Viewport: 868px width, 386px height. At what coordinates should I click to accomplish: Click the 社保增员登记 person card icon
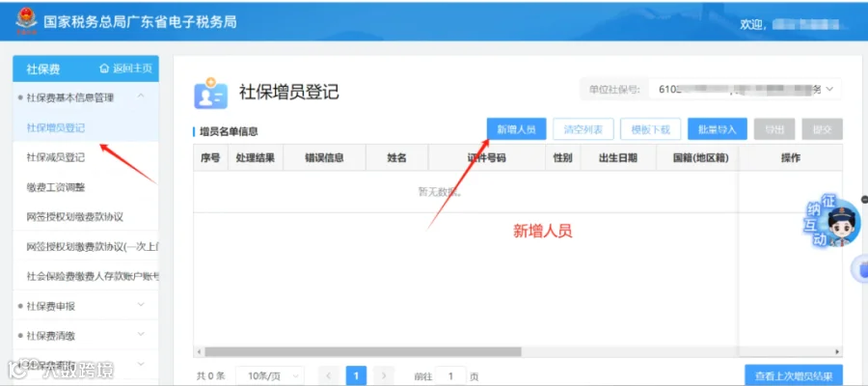pos(210,93)
